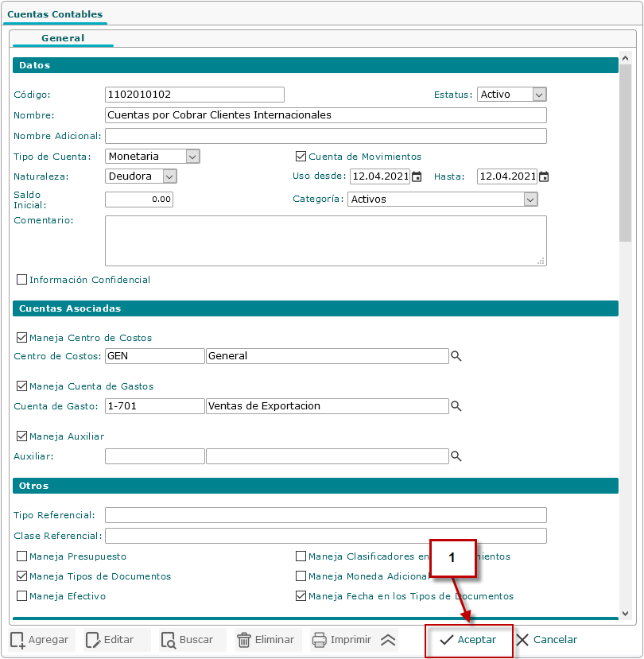The image size is (644, 659).
Task: Collapse toolbar with double chevron icon
Action: pyautogui.click(x=388, y=640)
